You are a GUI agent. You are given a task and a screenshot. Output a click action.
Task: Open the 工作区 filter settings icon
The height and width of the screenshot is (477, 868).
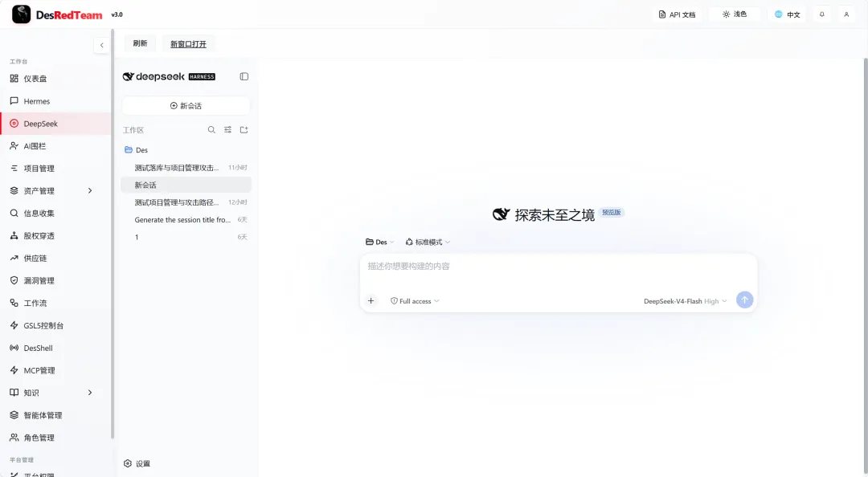click(x=227, y=130)
